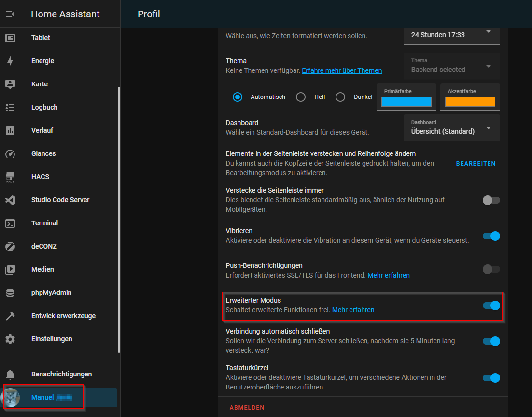
Task: Open Mehr erfahren link under Erweiterter Modus
Action: (x=353, y=310)
